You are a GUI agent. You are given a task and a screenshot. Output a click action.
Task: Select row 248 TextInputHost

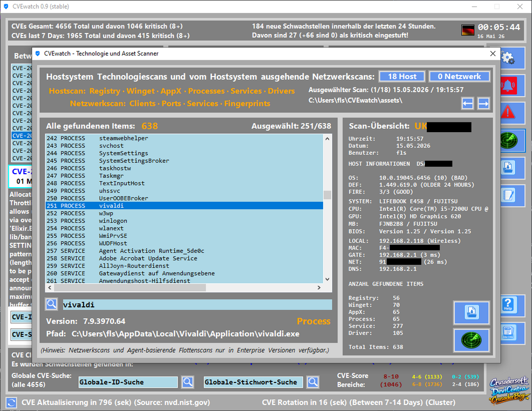[184, 183]
